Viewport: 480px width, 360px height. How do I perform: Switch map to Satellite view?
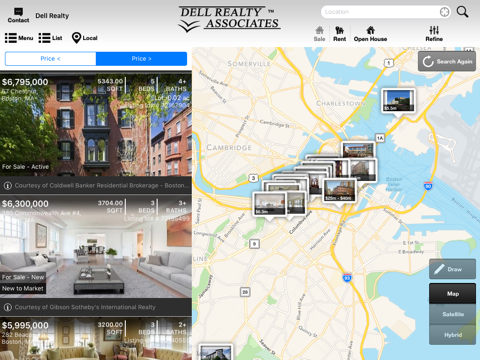pos(452,314)
